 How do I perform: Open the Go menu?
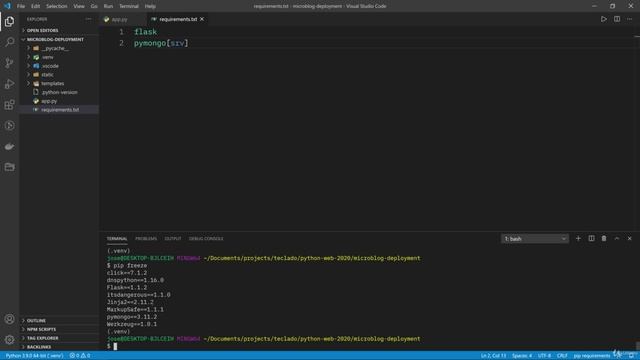coord(94,6)
